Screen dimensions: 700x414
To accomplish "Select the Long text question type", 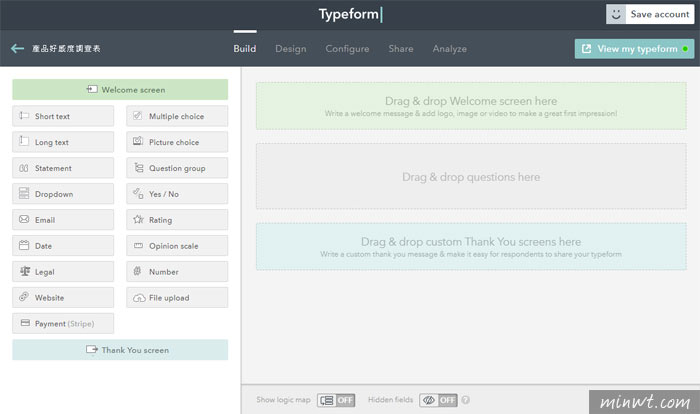I will [x=63, y=142].
